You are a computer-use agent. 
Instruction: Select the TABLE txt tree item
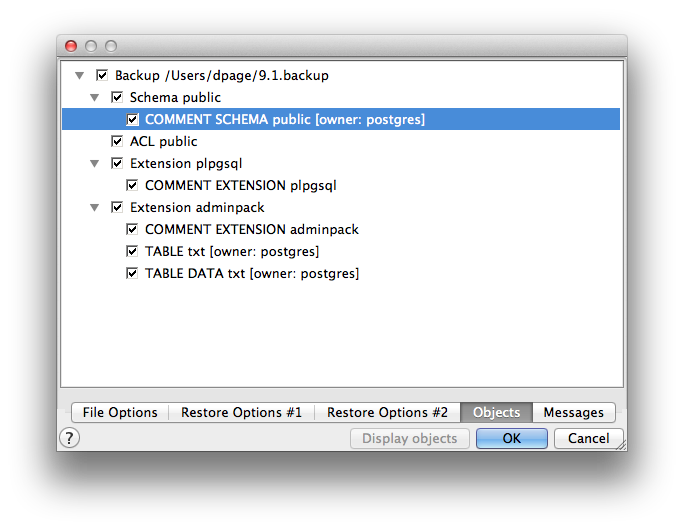pyautogui.click(x=232, y=252)
